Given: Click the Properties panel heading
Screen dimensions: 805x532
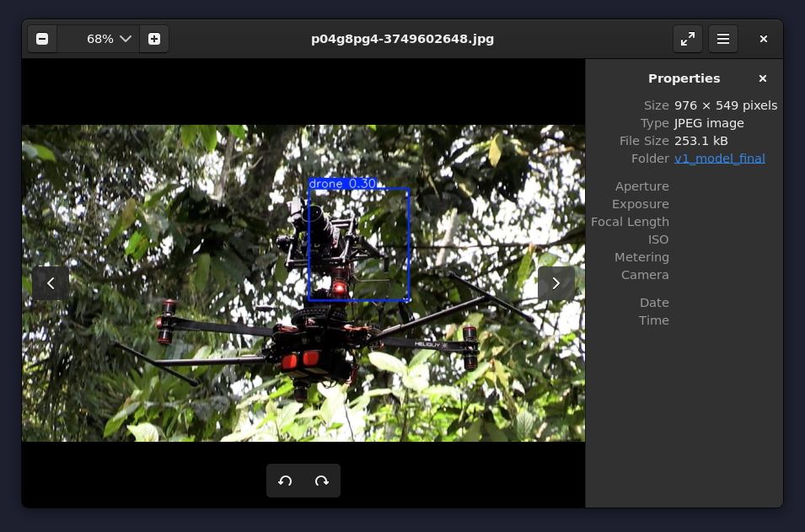Looking at the screenshot, I should [x=684, y=78].
